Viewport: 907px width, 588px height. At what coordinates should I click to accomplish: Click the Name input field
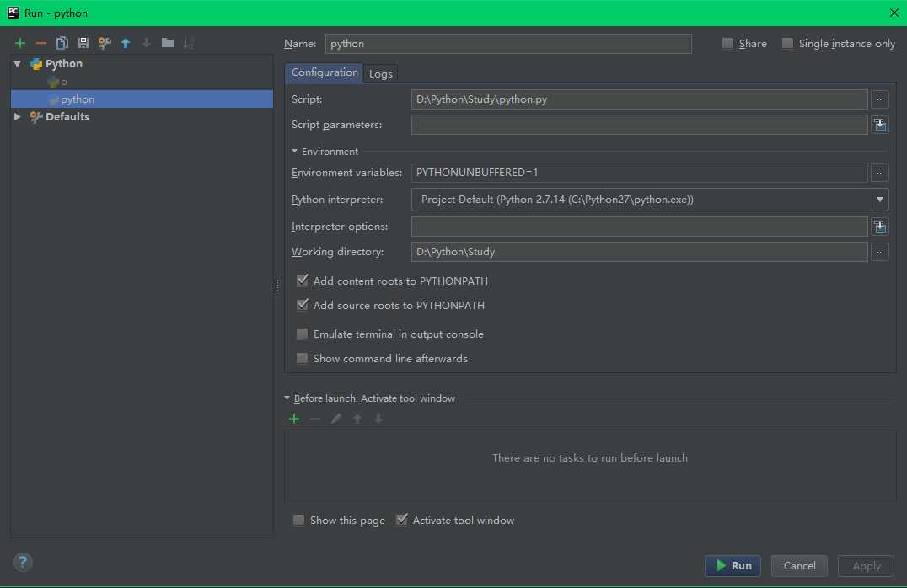pyautogui.click(x=508, y=43)
